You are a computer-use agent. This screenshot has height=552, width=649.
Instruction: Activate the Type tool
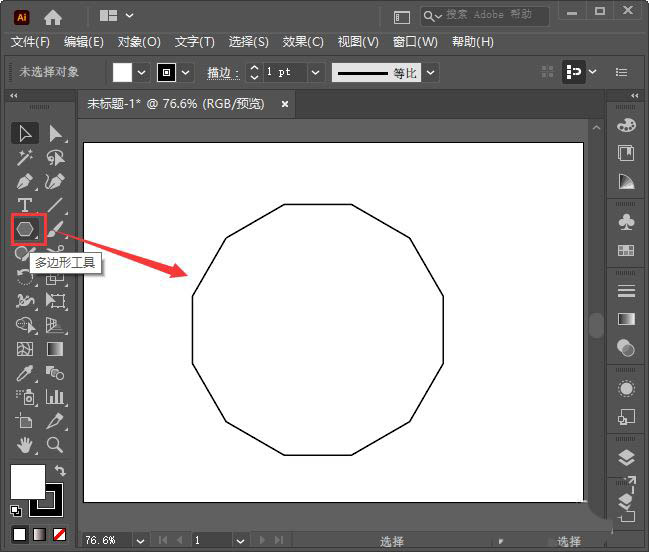(x=25, y=205)
